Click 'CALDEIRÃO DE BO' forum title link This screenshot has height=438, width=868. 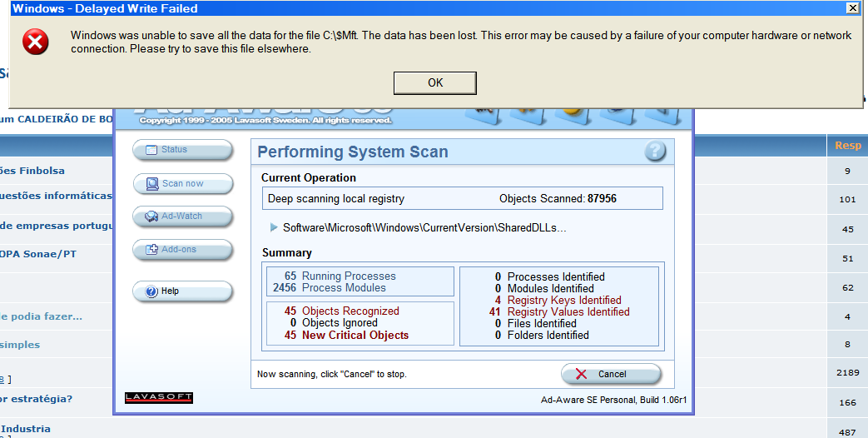[65, 119]
